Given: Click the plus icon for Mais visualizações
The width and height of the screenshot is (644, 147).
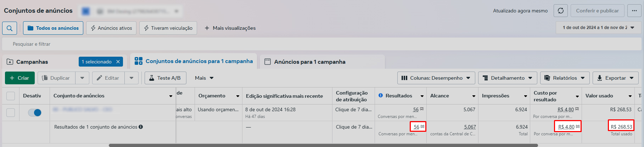Looking at the screenshot, I should click(207, 28).
